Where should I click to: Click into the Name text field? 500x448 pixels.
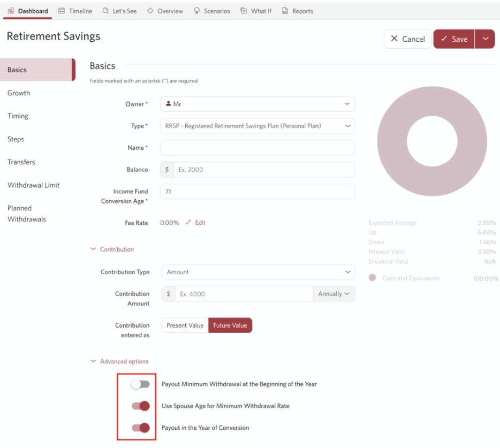257,148
